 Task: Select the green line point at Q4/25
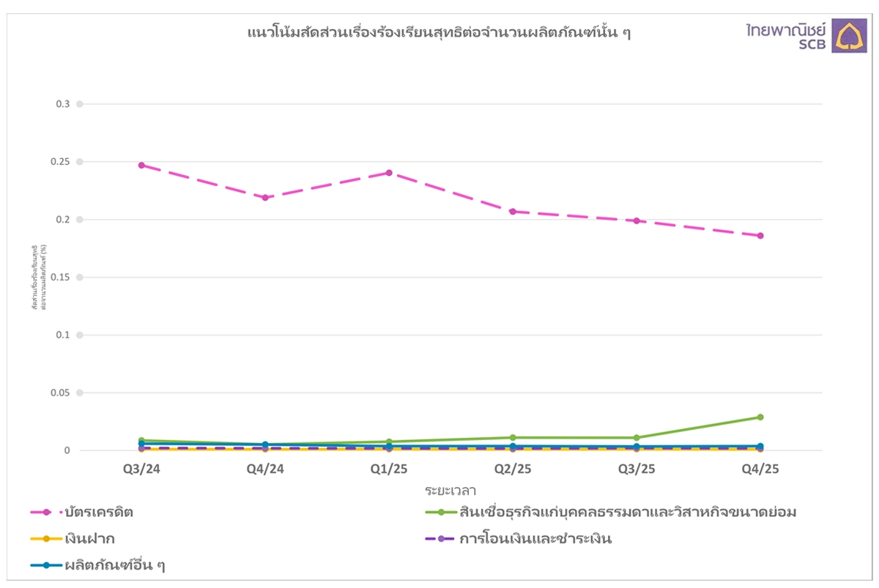(760, 417)
